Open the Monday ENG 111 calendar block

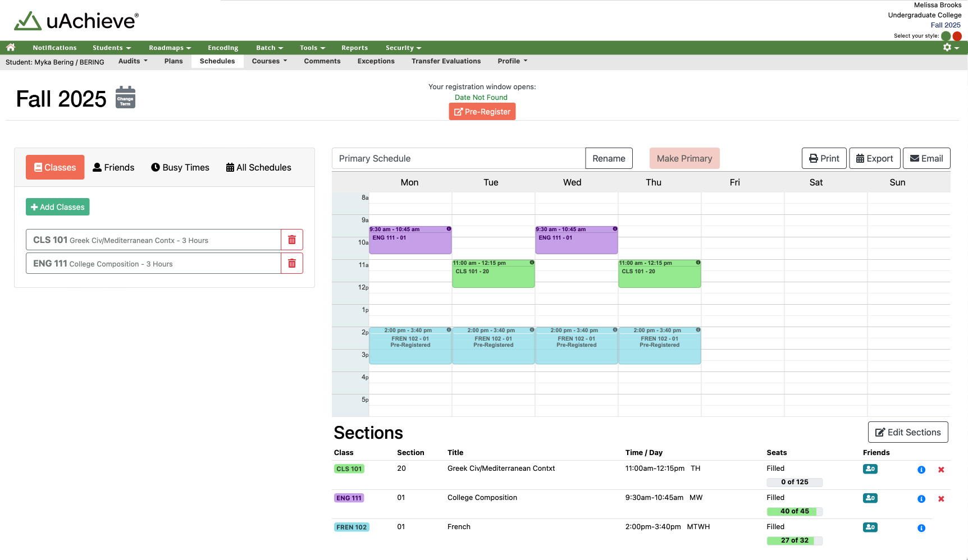click(410, 241)
